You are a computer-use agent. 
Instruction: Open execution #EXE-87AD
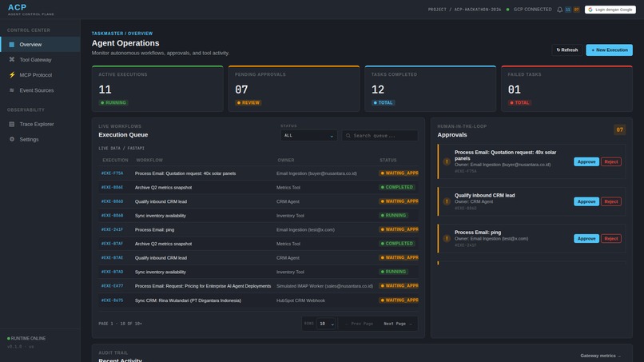coord(112,272)
